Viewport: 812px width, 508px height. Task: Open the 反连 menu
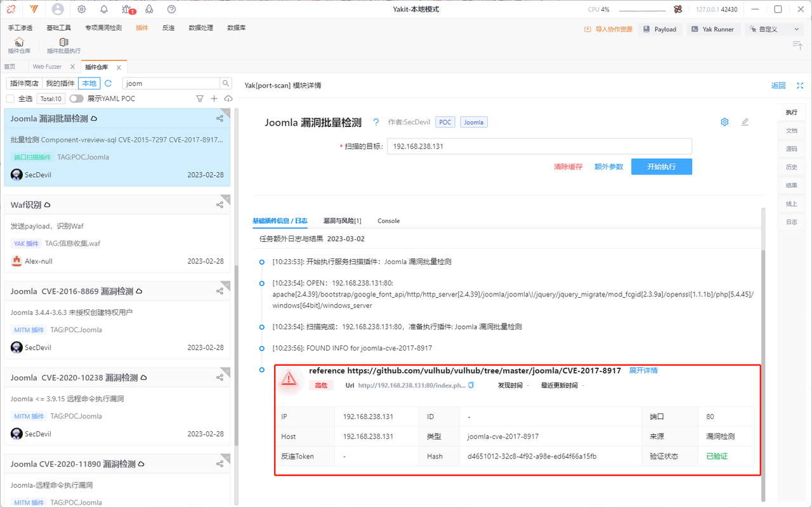point(168,28)
